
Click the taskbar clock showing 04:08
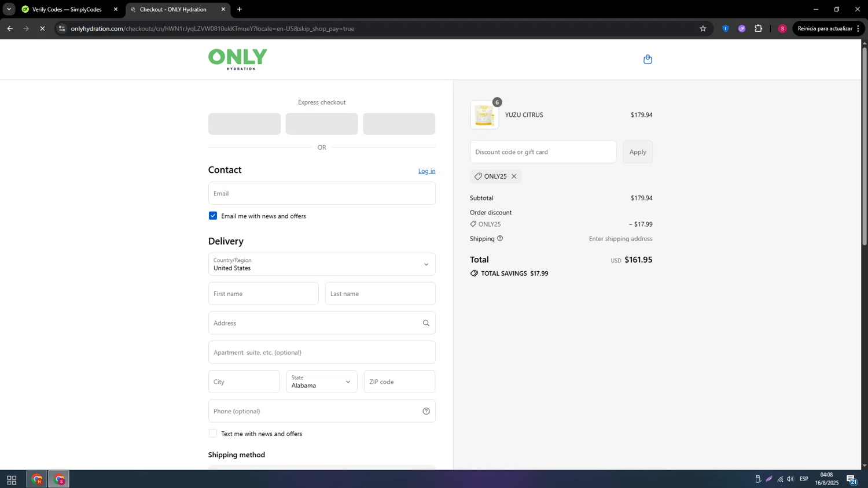pos(826,479)
